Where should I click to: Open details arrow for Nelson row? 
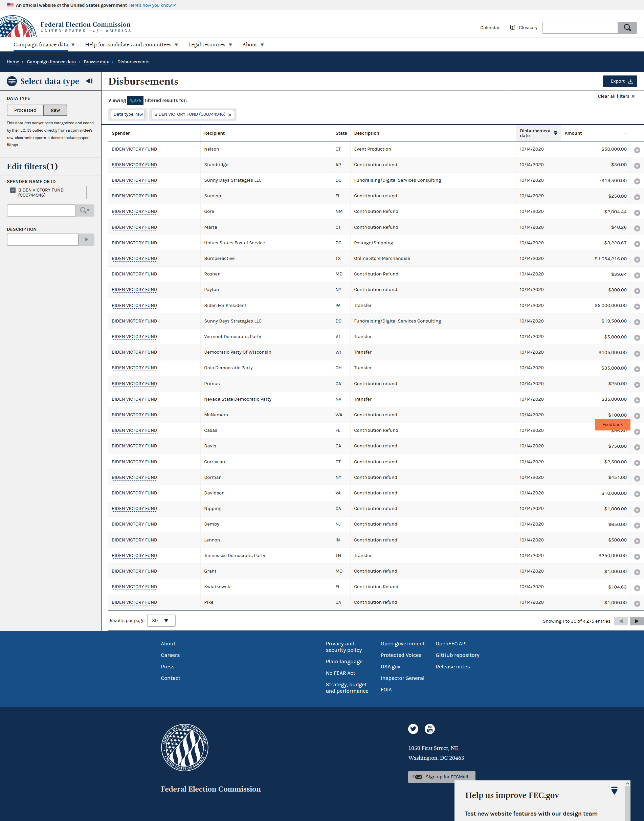coord(637,150)
